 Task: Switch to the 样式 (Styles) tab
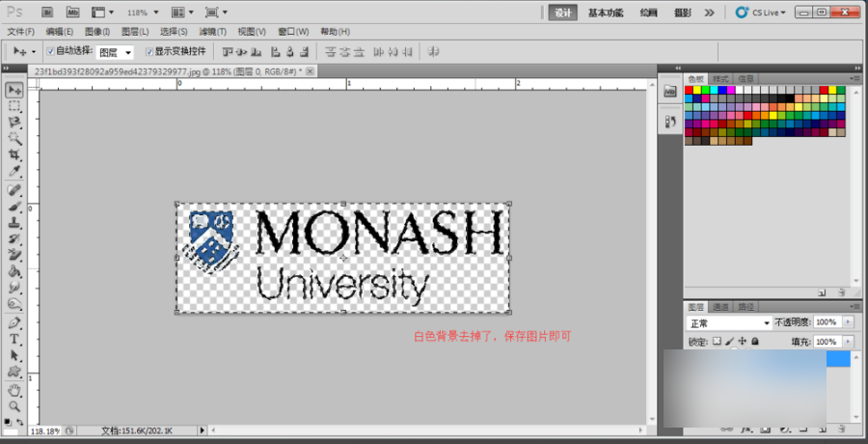[x=720, y=79]
